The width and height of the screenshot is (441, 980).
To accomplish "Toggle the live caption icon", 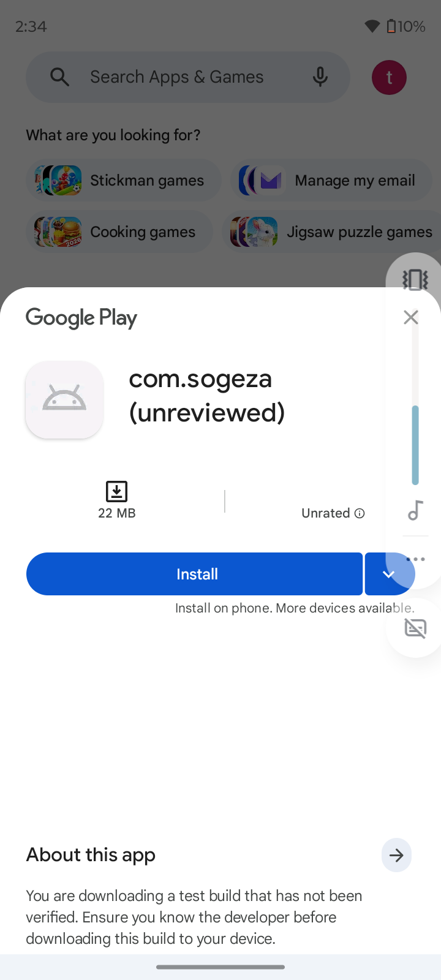I will pos(415,628).
